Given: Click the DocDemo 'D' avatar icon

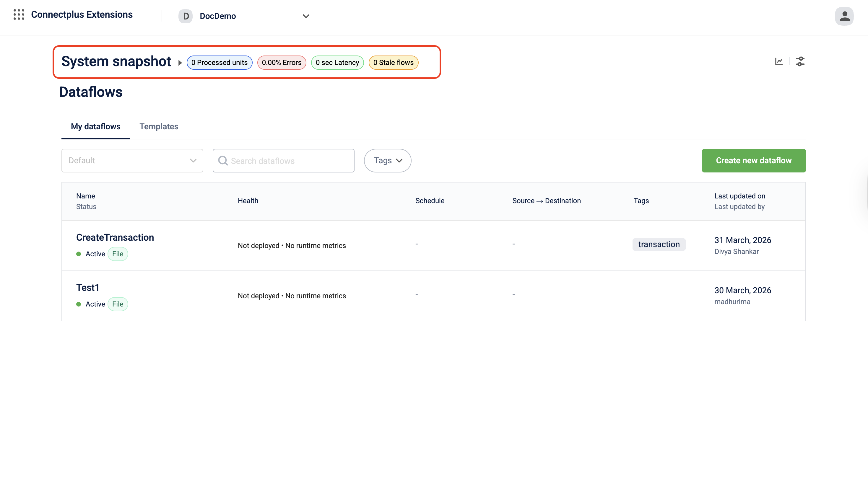Looking at the screenshot, I should [186, 16].
